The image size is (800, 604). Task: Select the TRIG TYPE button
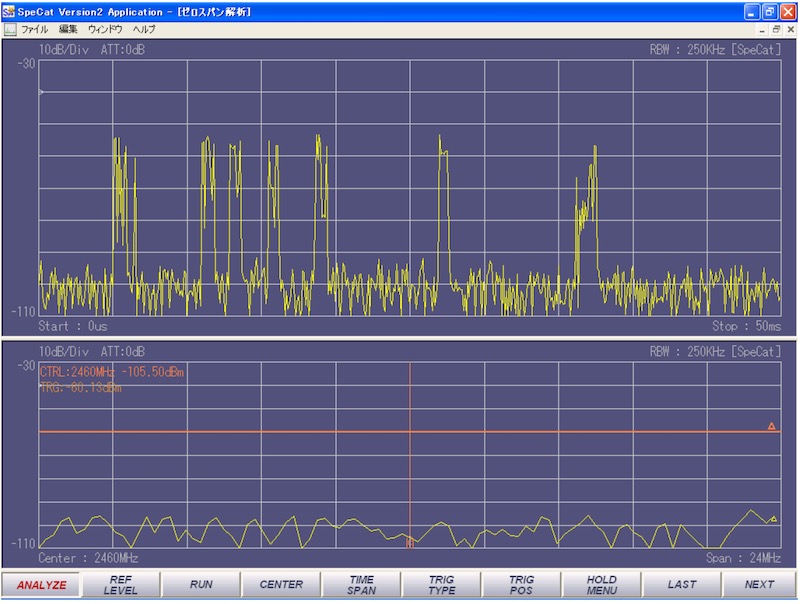click(441, 585)
